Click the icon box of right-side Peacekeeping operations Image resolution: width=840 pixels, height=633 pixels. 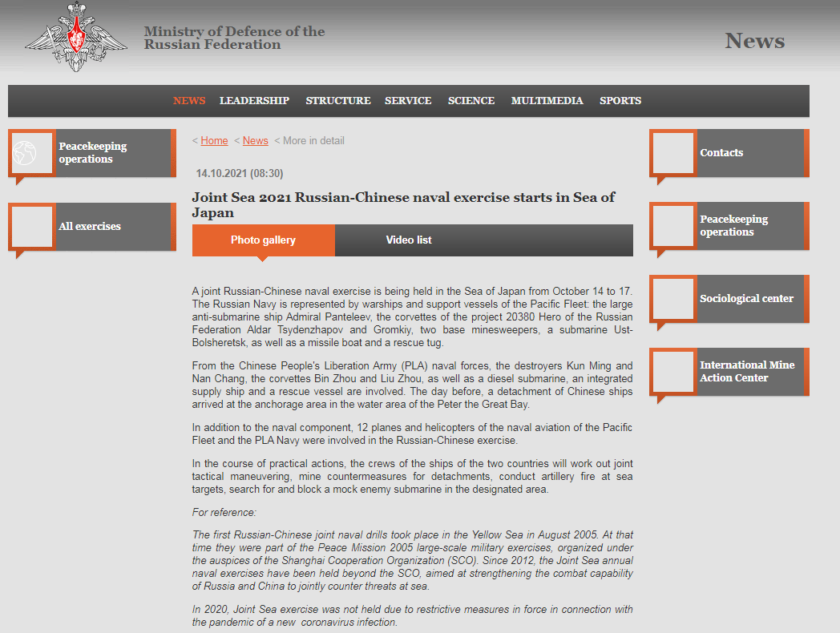point(672,226)
